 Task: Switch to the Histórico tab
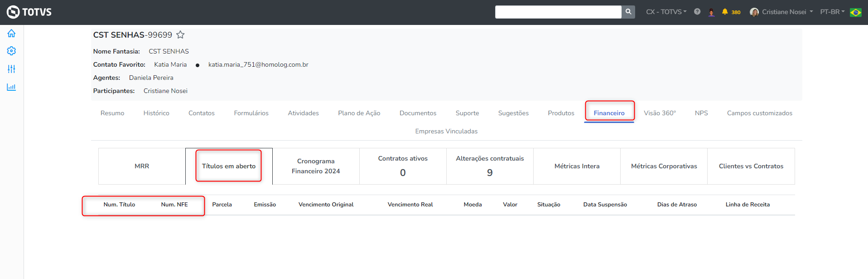coord(156,113)
